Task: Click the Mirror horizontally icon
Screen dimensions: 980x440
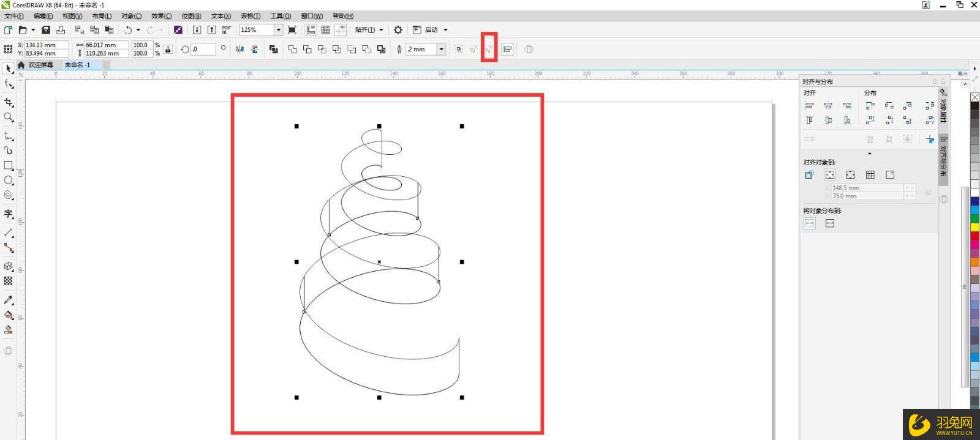Action: click(239, 50)
